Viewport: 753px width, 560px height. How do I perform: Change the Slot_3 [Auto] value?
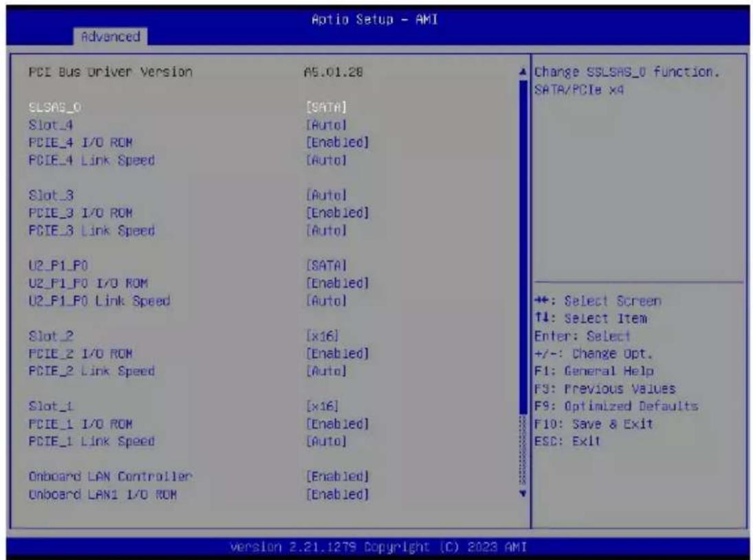[x=327, y=195]
